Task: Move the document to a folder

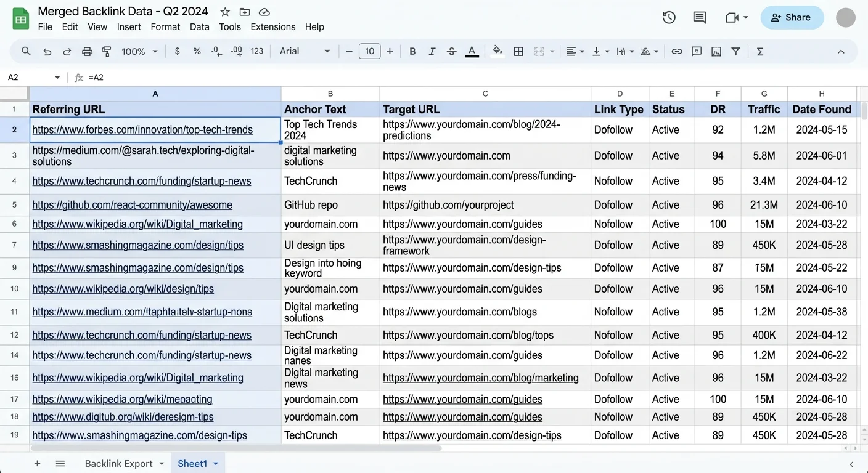Action: (x=245, y=12)
